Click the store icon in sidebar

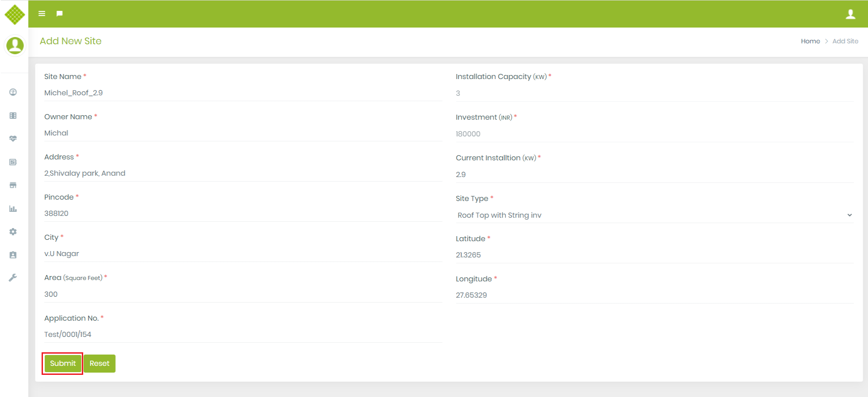click(13, 185)
